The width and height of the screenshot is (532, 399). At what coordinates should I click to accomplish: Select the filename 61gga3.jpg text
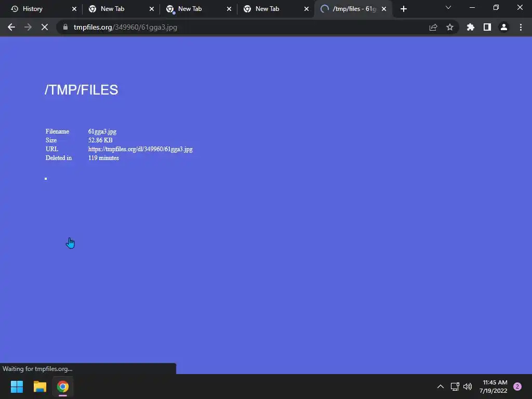(102, 131)
